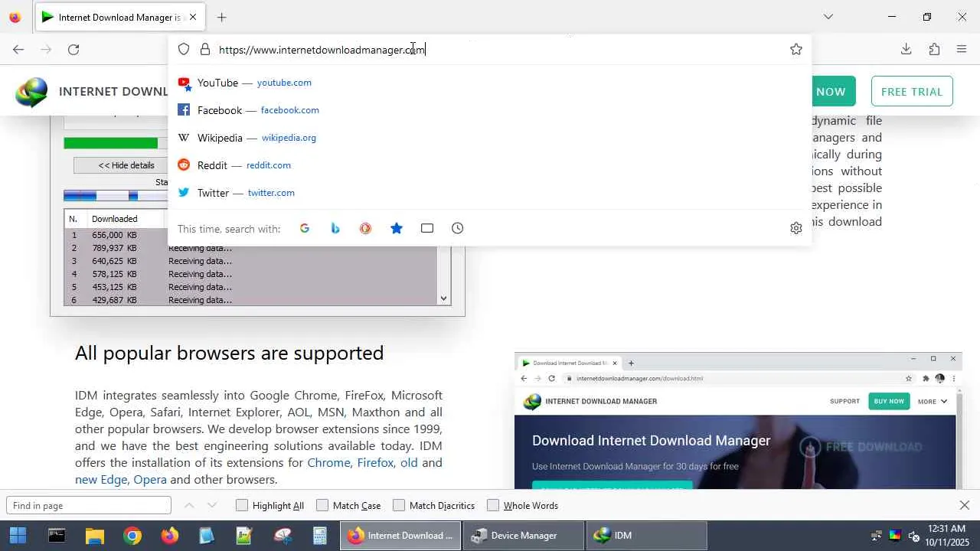The width and height of the screenshot is (980, 551).
Task: Open Firefox View from the tab bar
Action: [x=15, y=17]
